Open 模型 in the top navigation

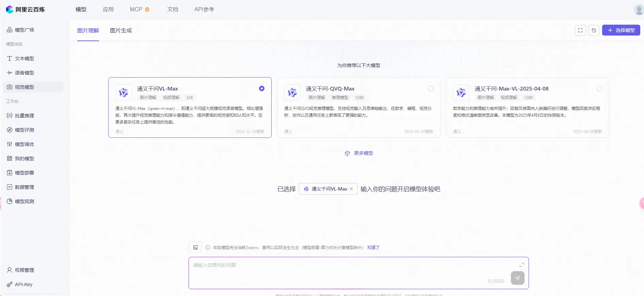tap(81, 10)
